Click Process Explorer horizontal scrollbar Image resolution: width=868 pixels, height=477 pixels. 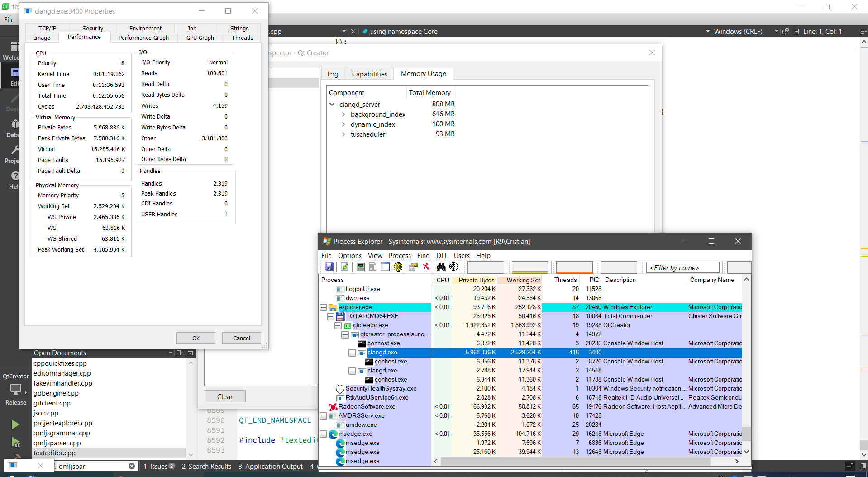[575, 461]
